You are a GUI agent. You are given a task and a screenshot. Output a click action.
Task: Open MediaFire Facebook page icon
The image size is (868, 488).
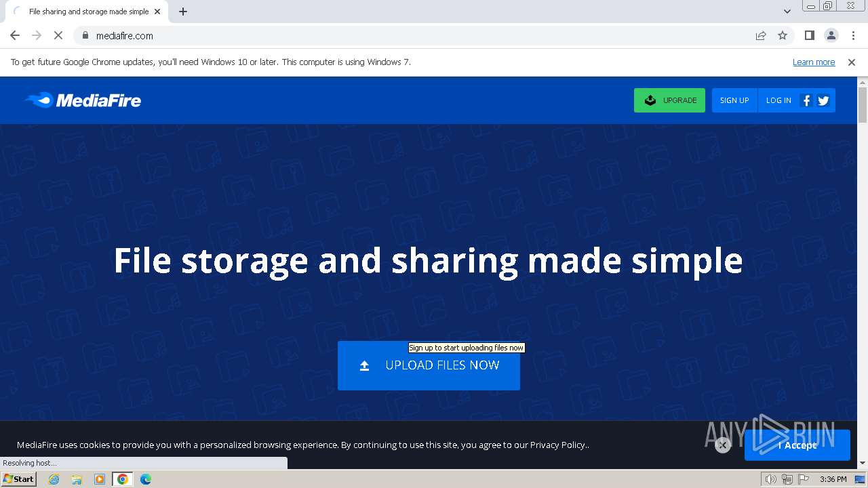(x=806, y=100)
